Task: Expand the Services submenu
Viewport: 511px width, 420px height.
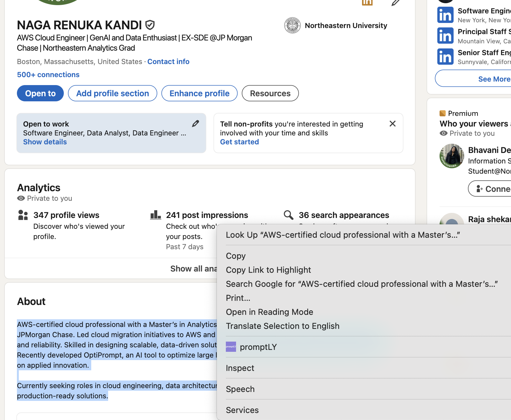Action: [x=242, y=410]
